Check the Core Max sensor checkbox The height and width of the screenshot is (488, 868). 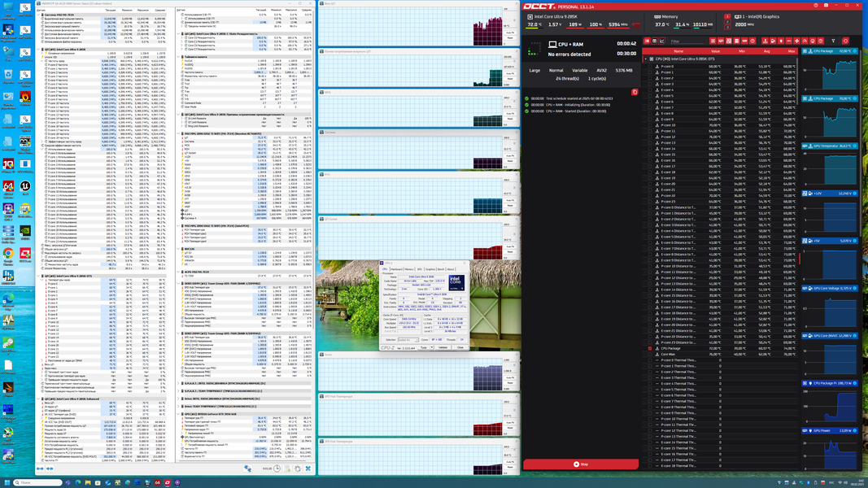tap(650, 354)
